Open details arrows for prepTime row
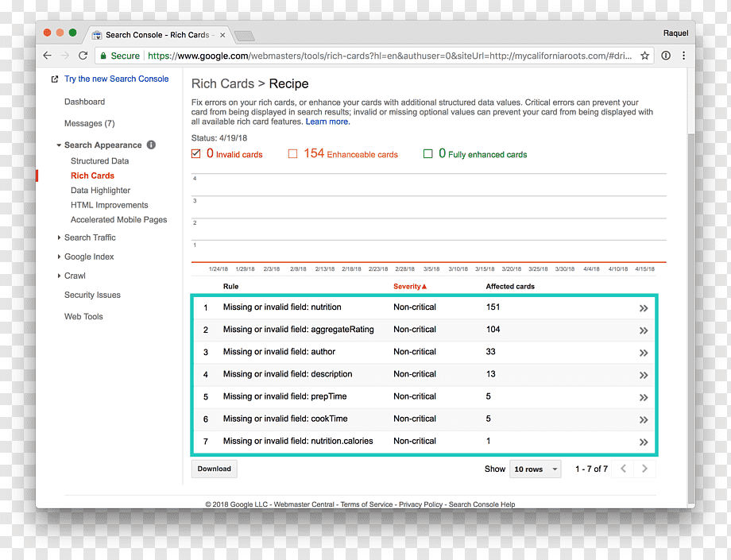Image resolution: width=731 pixels, height=560 pixels. 644,397
